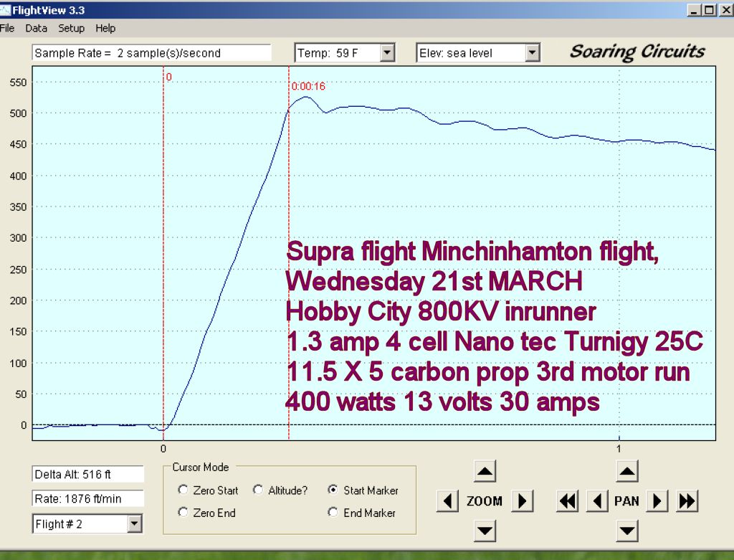Click the zoom up arrow button

coord(485,472)
